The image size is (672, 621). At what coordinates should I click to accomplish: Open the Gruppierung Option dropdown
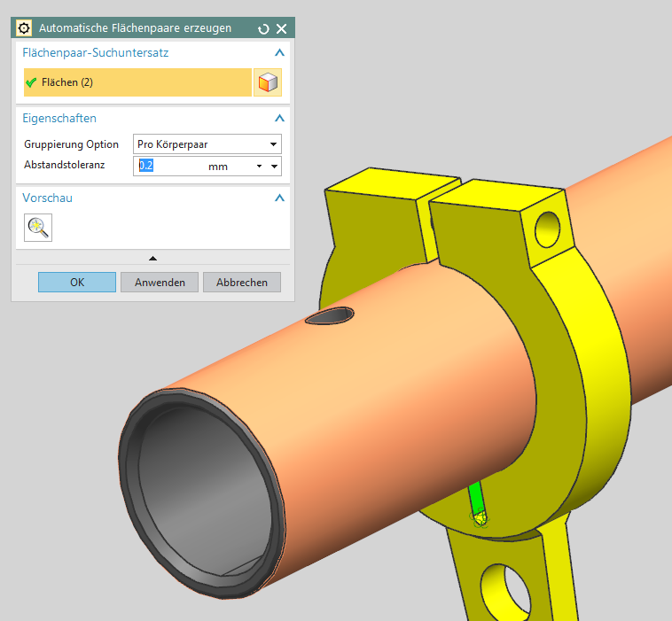coord(207,144)
